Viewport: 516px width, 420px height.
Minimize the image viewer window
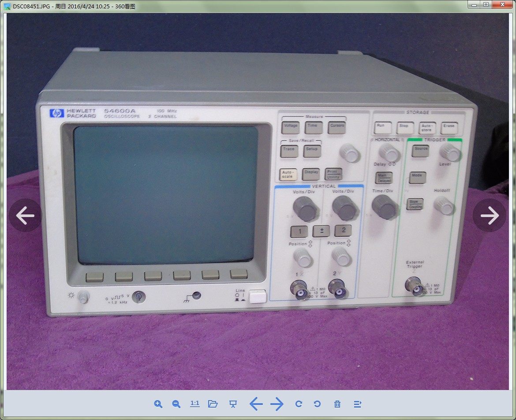(x=474, y=4)
